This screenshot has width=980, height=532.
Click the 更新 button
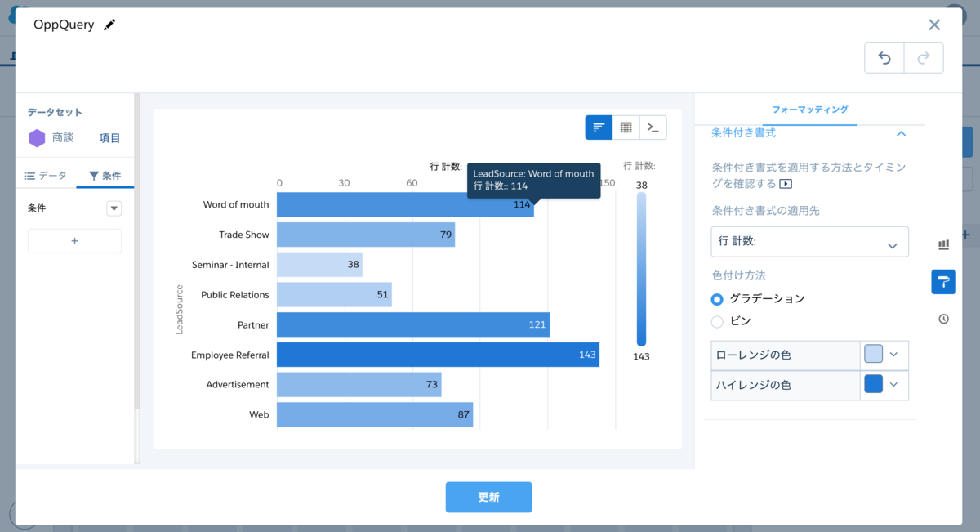[488, 497]
